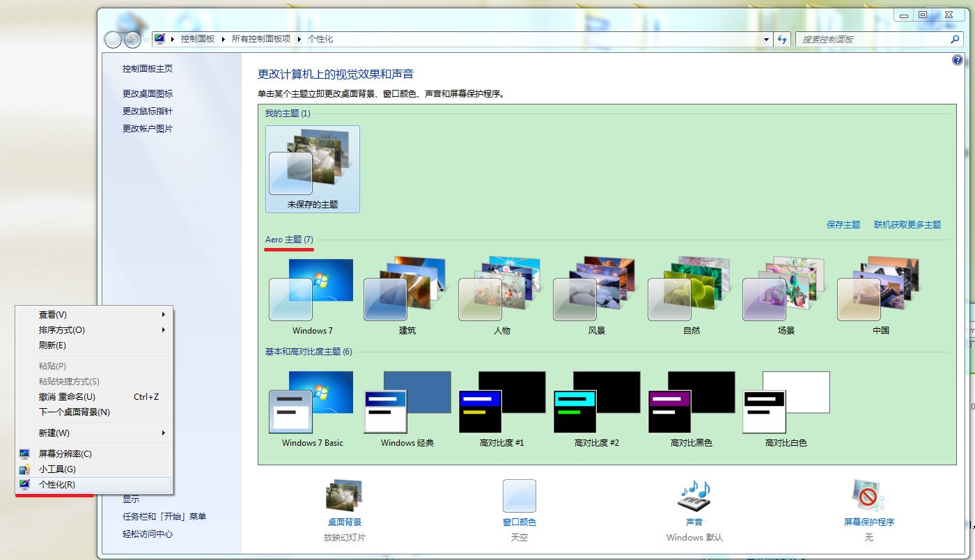Image resolution: width=975 pixels, height=560 pixels.
Task: Select the Windows 7 Aero theme
Action: [x=313, y=297]
